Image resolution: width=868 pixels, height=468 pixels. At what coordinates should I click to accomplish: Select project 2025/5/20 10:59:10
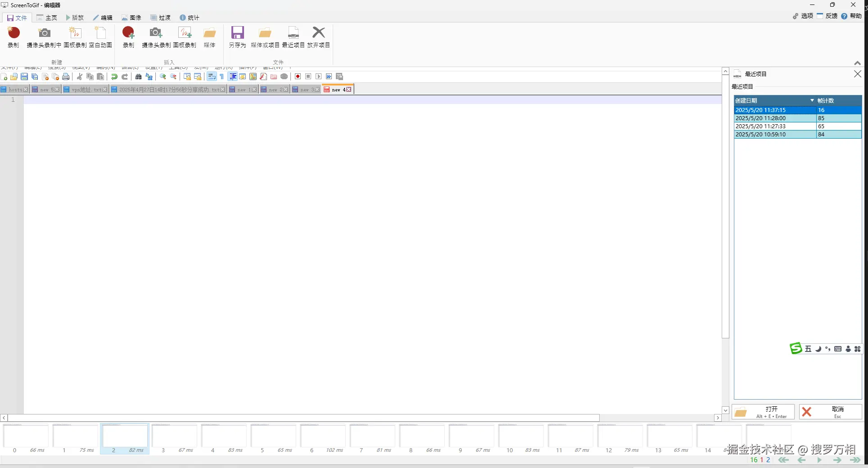(798, 134)
